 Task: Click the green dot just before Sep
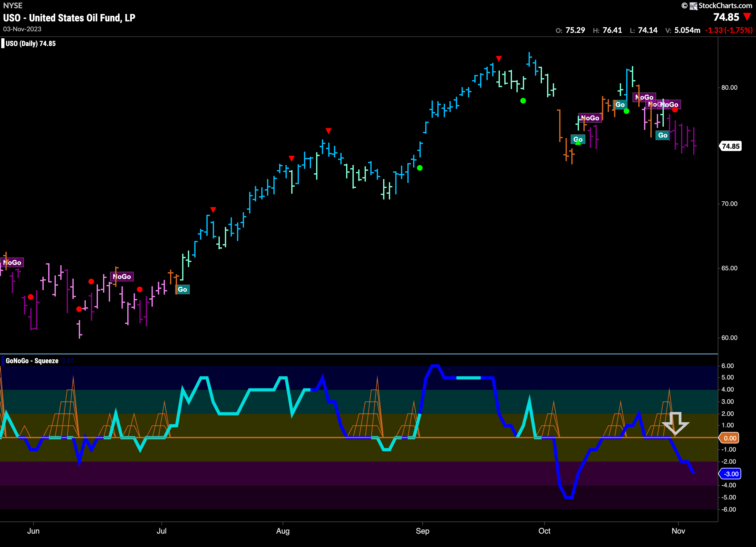pos(420,168)
